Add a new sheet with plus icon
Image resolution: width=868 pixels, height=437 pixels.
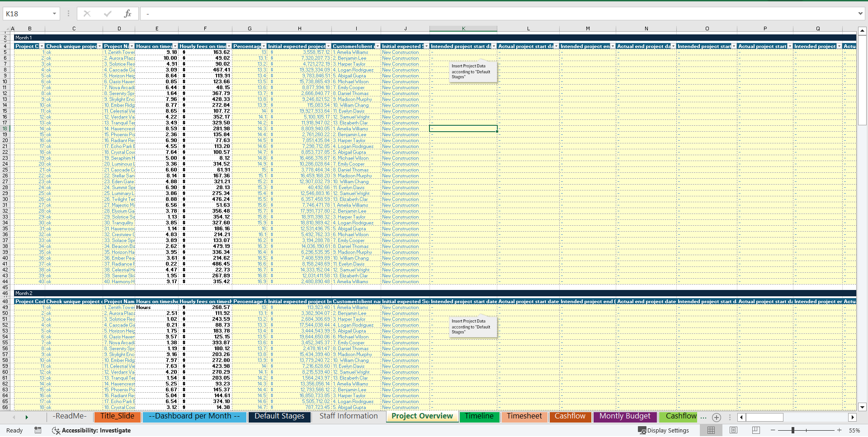717,417
